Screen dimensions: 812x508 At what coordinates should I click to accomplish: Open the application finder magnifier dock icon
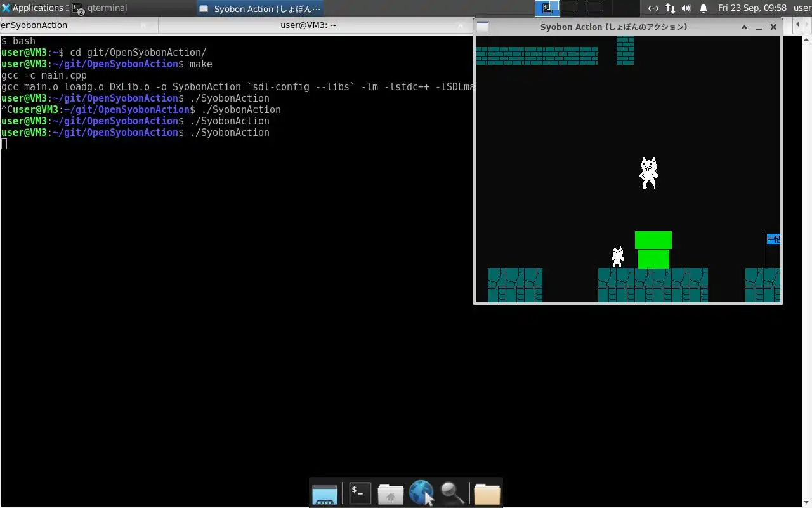pos(453,493)
